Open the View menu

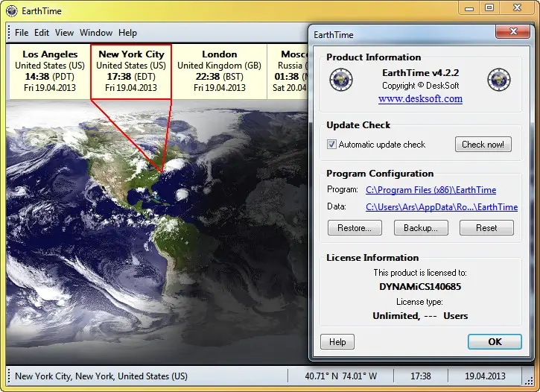[64, 33]
